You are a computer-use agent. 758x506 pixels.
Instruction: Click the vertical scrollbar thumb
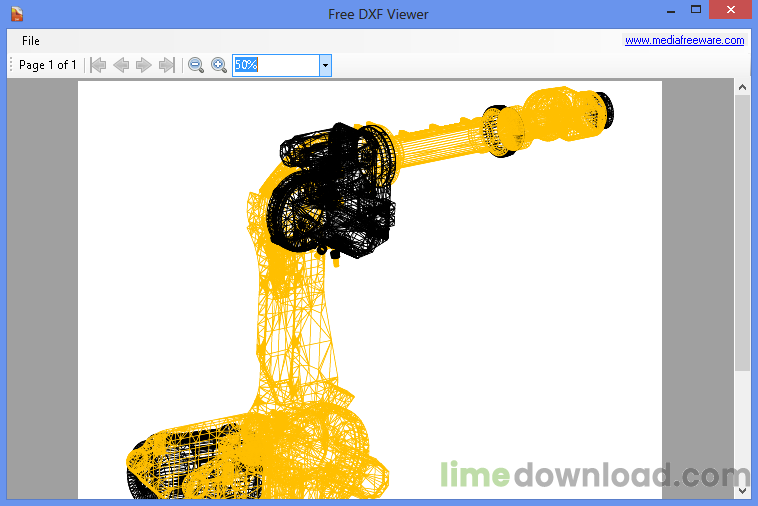[x=743, y=233]
